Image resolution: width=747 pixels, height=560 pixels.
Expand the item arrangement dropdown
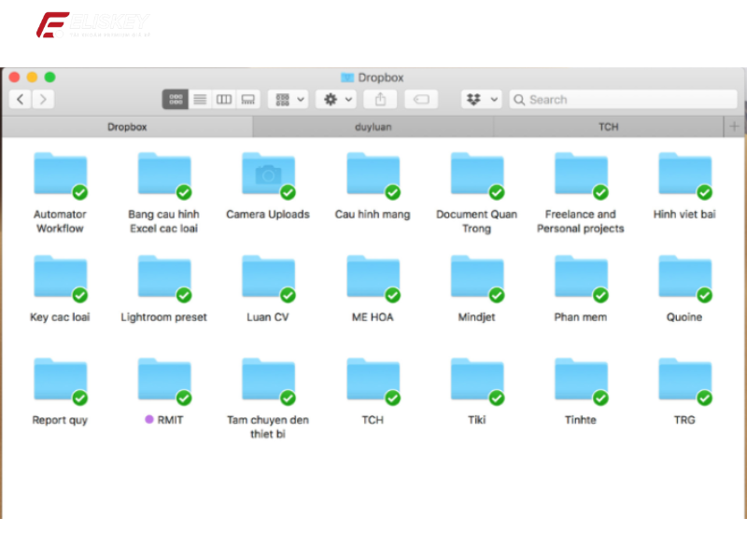tap(288, 99)
